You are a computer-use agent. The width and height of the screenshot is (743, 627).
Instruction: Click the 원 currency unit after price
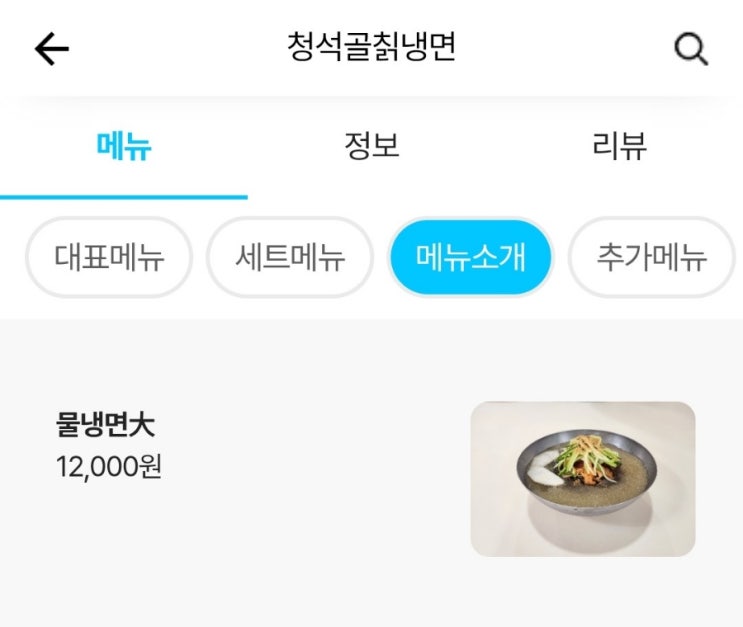point(149,466)
